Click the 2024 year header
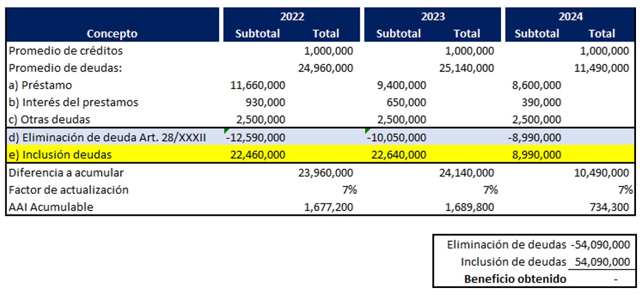 571,17
